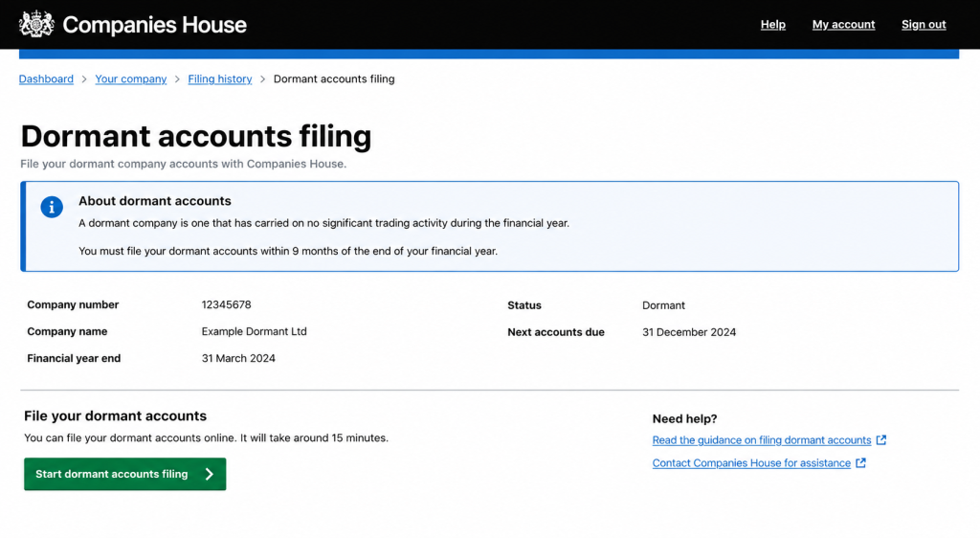This screenshot has width=980, height=538.
Task: Open the Help link in header
Action: pyautogui.click(x=773, y=24)
